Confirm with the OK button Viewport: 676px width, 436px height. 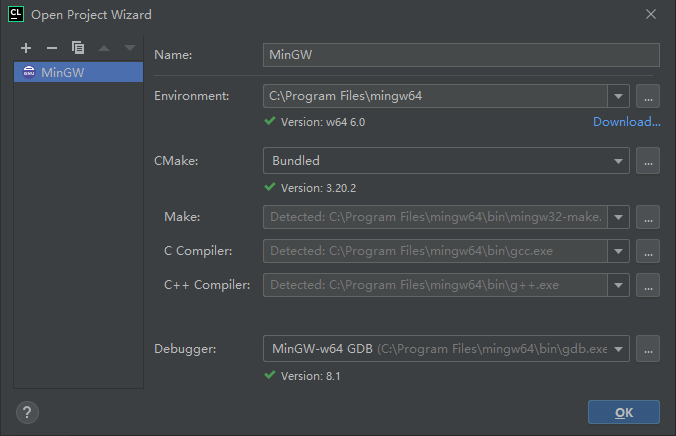coord(624,412)
